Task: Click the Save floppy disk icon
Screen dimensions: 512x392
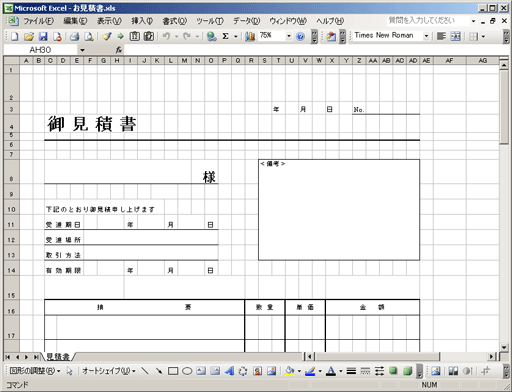Action: coord(43,36)
